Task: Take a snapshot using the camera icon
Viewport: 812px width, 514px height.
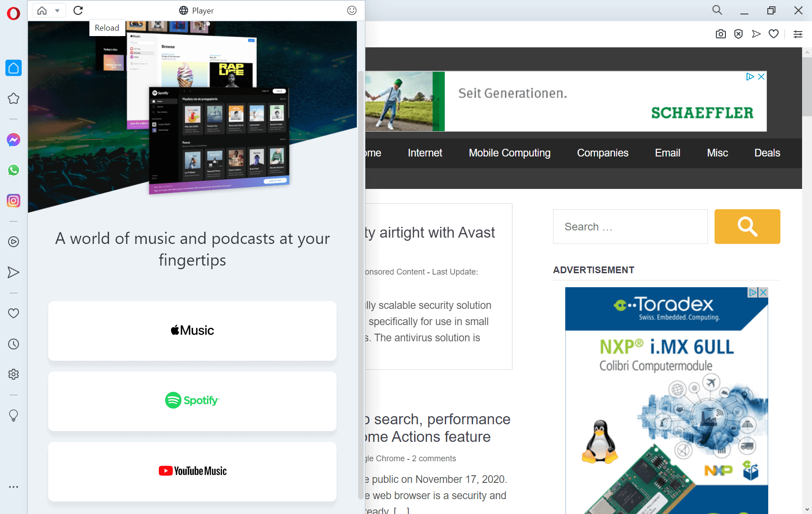Action: pos(720,34)
